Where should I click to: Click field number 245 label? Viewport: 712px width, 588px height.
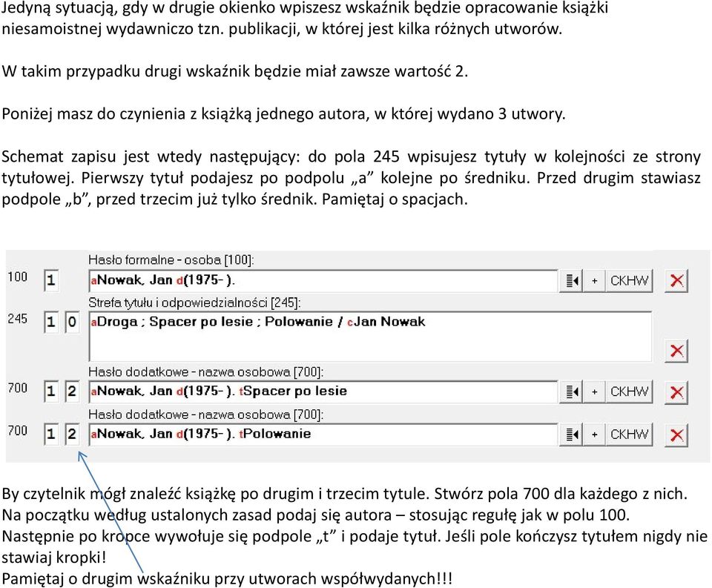tap(17, 319)
